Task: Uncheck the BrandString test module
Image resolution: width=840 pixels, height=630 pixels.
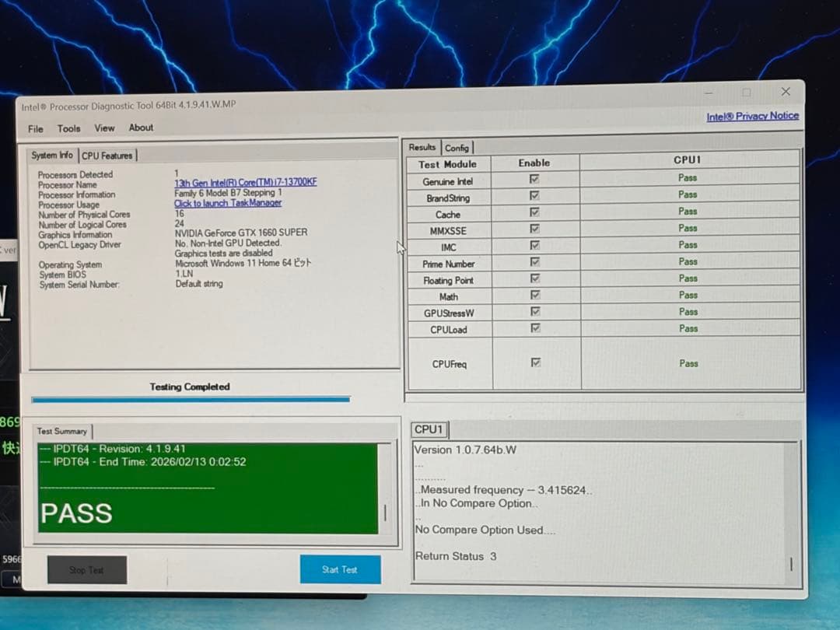Action: pyautogui.click(x=534, y=195)
